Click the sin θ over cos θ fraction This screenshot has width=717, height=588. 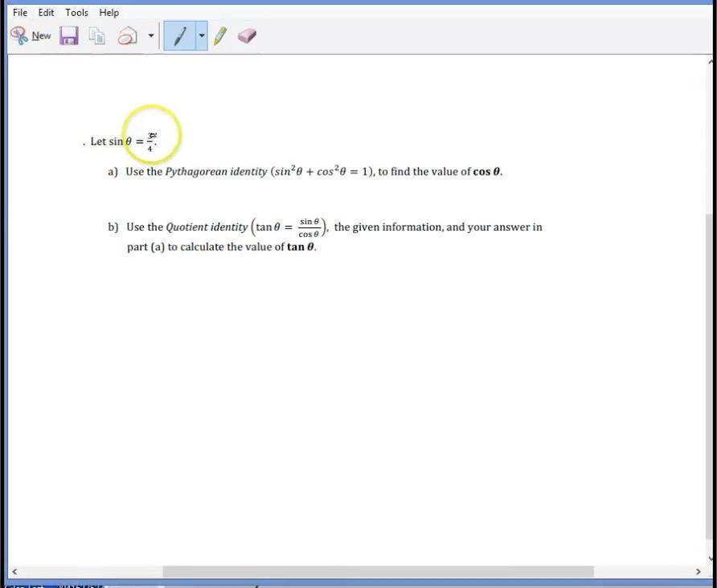click(309, 227)
